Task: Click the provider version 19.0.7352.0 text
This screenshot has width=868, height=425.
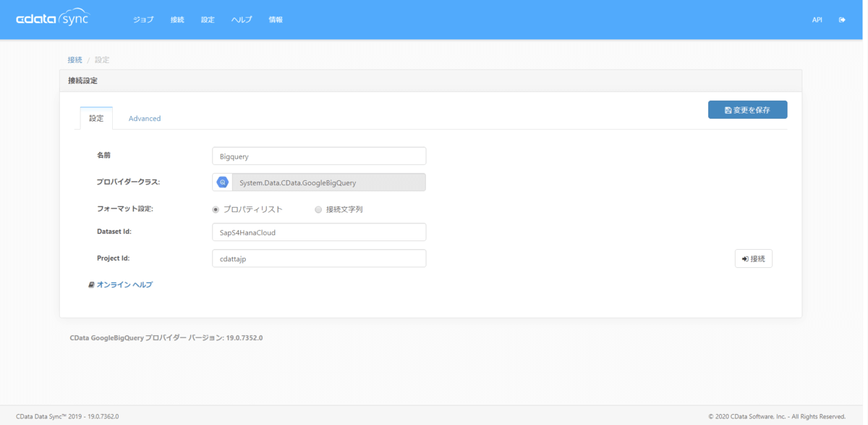Action: pyautogui.click(x=166, y=337)
